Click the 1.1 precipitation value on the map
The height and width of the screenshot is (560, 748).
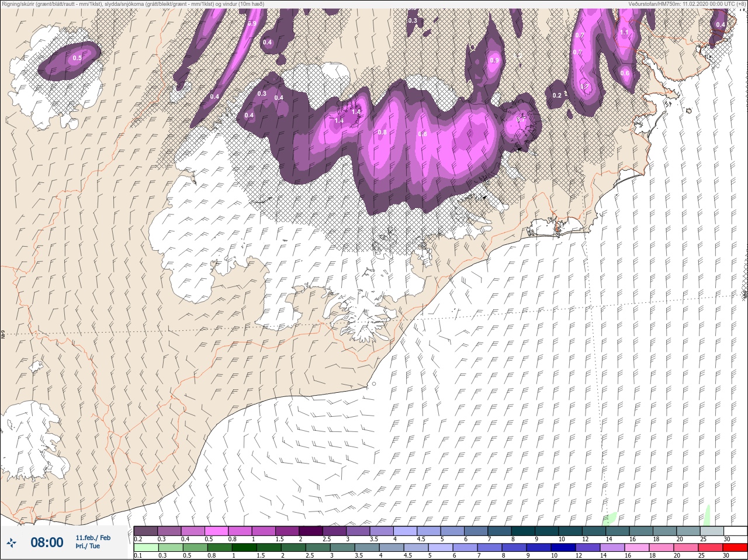[x=624, y=33]
